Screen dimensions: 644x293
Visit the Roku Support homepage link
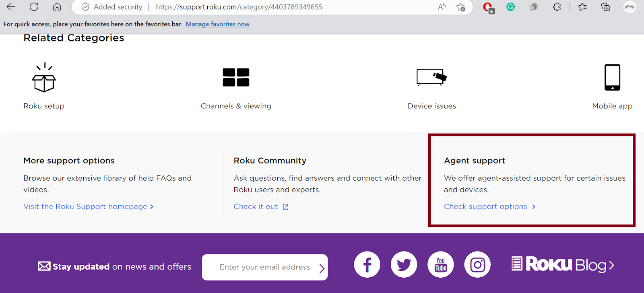click(x=85, y=206)
